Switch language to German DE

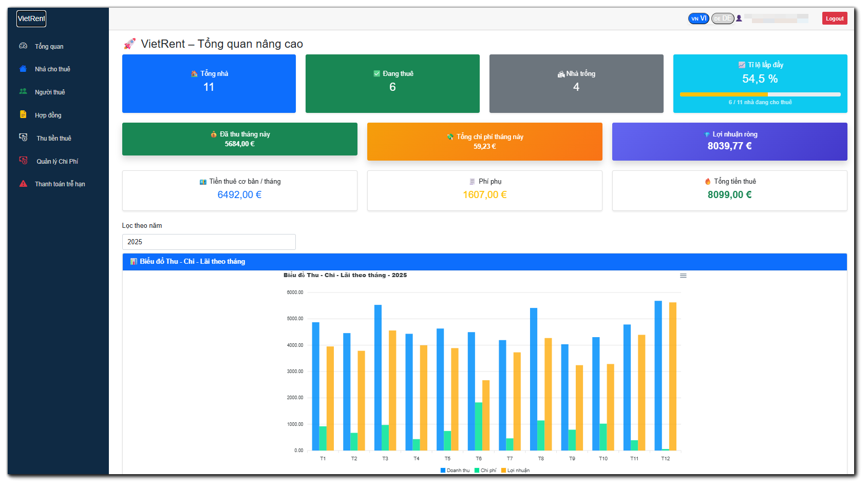pos(723,18)
